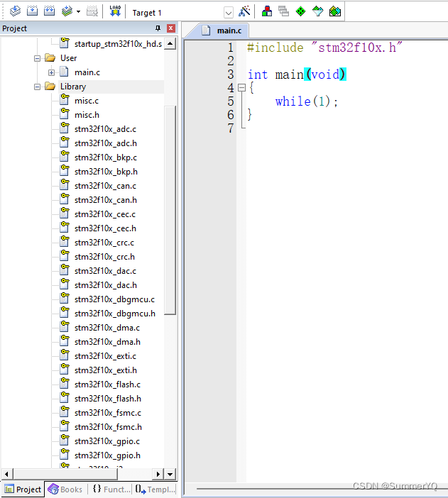Click the project tree scroll right arrow
448x498 pixels.
tap(158, 475)
